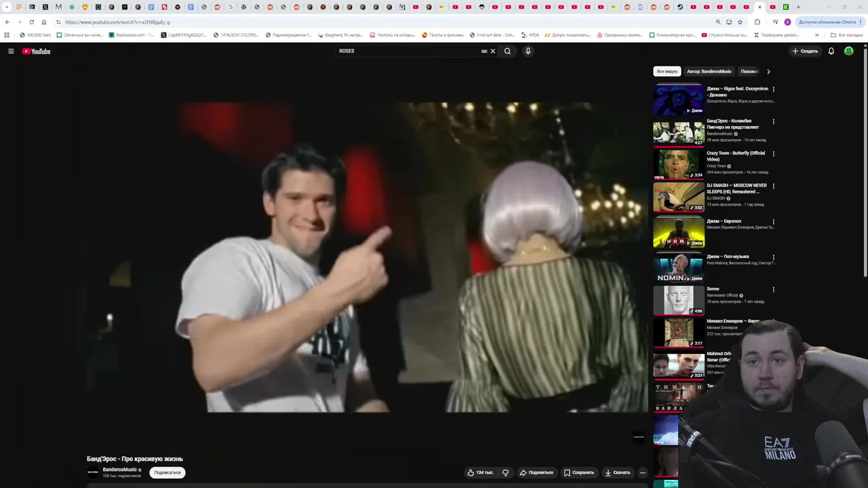The height and width of the screenshot is (488, 868).
Task: Click the Скачать download button
Action: coord(618,472)
